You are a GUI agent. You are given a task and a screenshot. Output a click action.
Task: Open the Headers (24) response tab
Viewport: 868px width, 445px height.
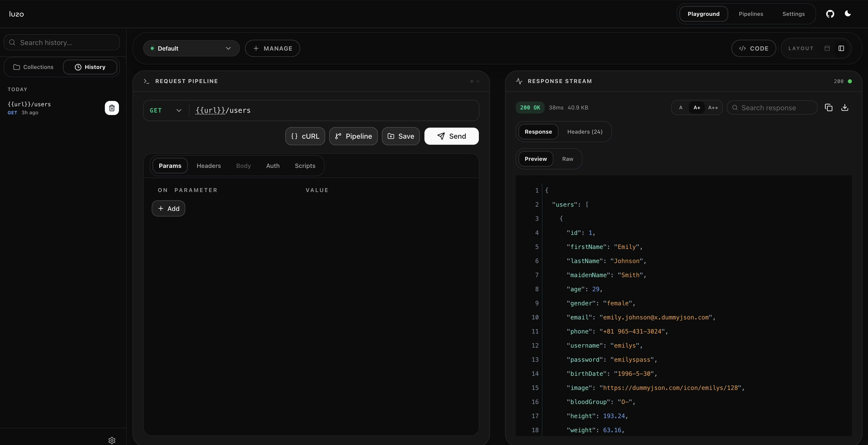(x=585, y=132)
